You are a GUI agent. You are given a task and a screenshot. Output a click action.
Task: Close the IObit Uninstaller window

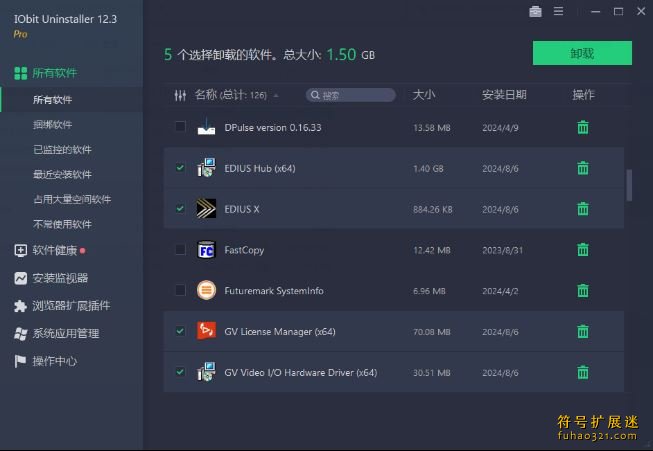click(641, 11)
